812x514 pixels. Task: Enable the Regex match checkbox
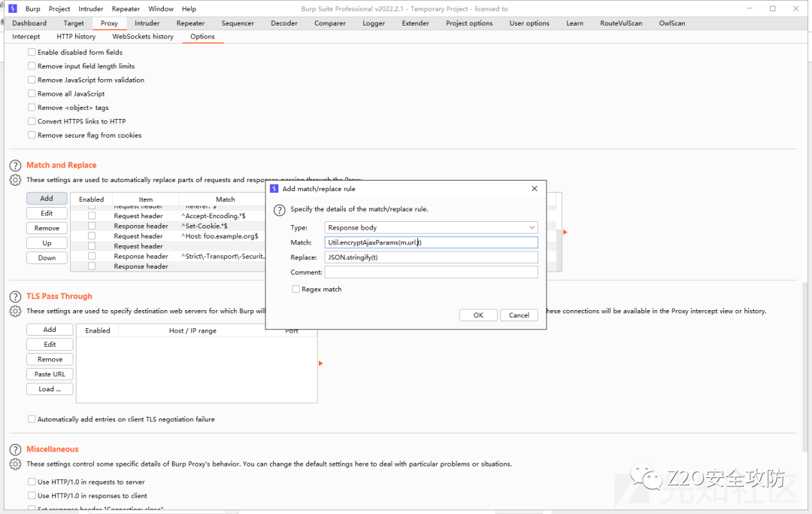(295, 289)
